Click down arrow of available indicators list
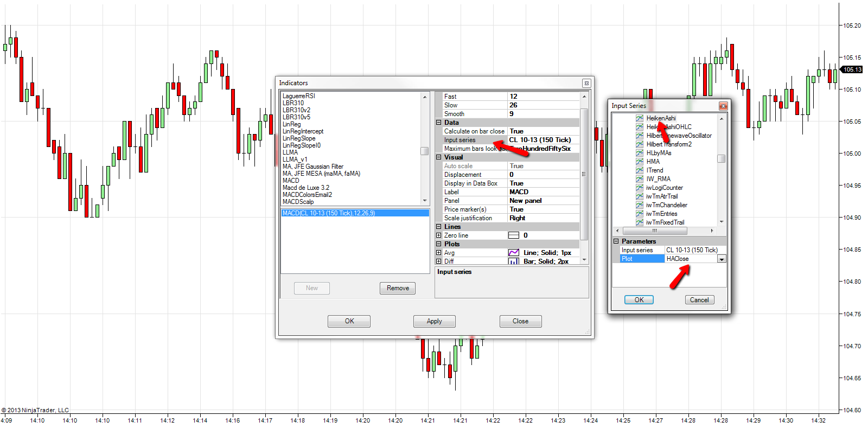 pos(425,201)
